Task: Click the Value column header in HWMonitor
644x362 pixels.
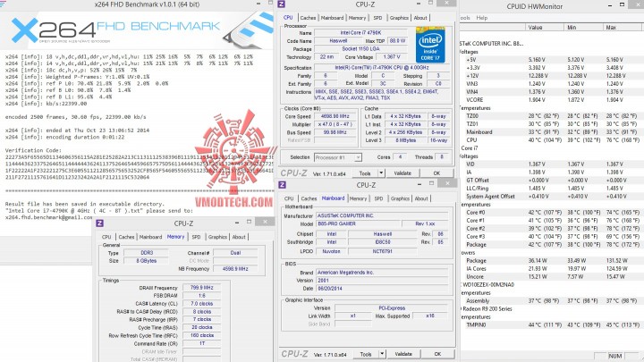Action: click(545, 27)
